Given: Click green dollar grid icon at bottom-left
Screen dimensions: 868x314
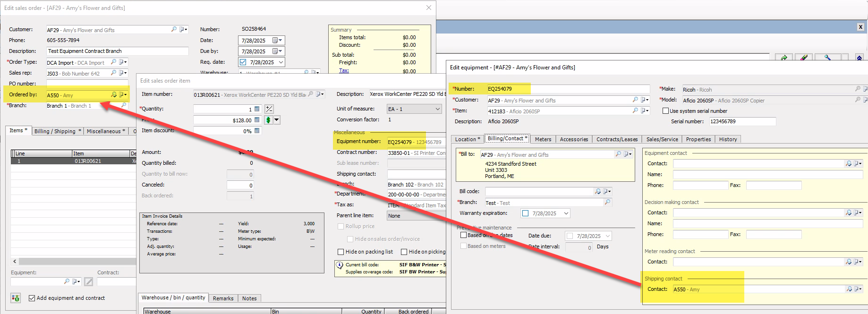Looking at the screenshot, I should pos(16,298).
